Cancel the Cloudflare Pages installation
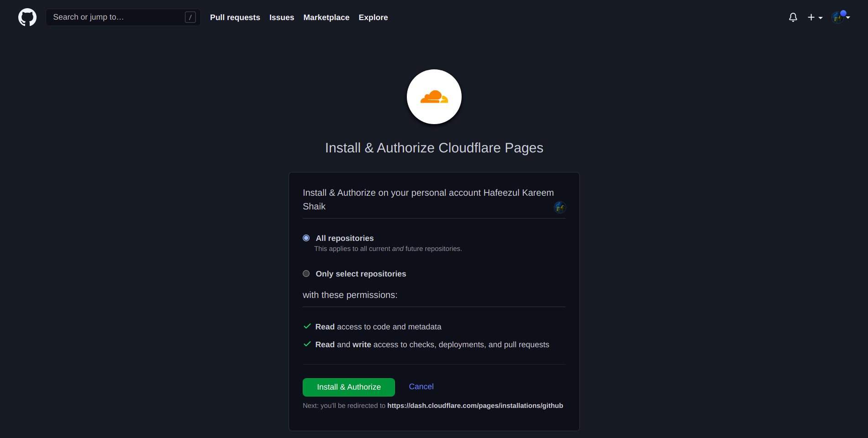 tap(421, 386)
